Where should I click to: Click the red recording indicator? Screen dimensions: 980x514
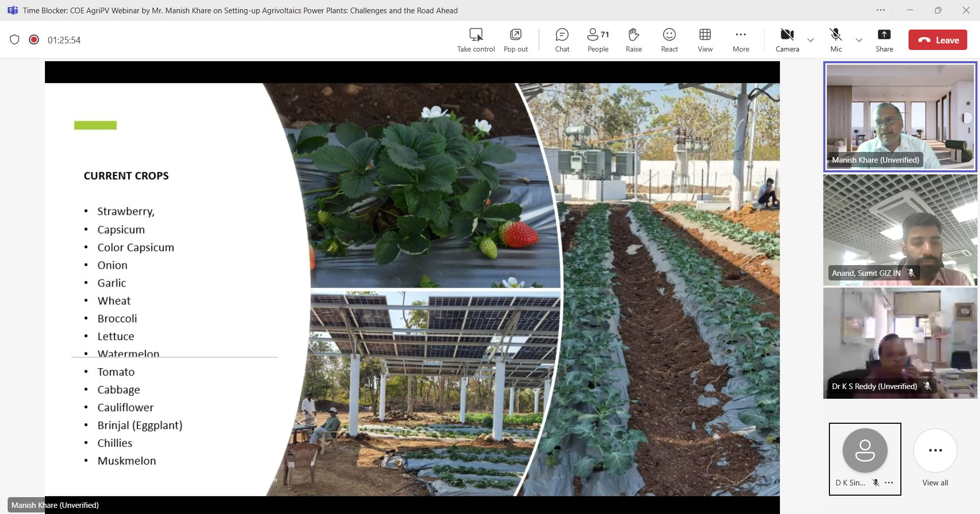34,40
